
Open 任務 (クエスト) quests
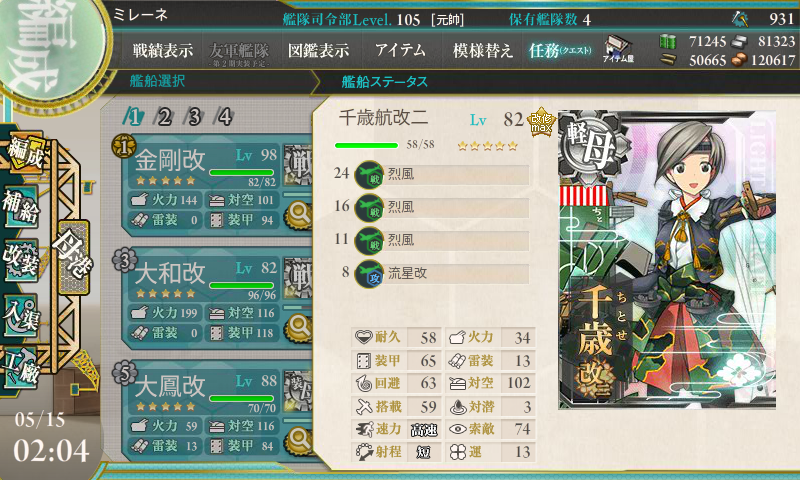click(560, 50)
